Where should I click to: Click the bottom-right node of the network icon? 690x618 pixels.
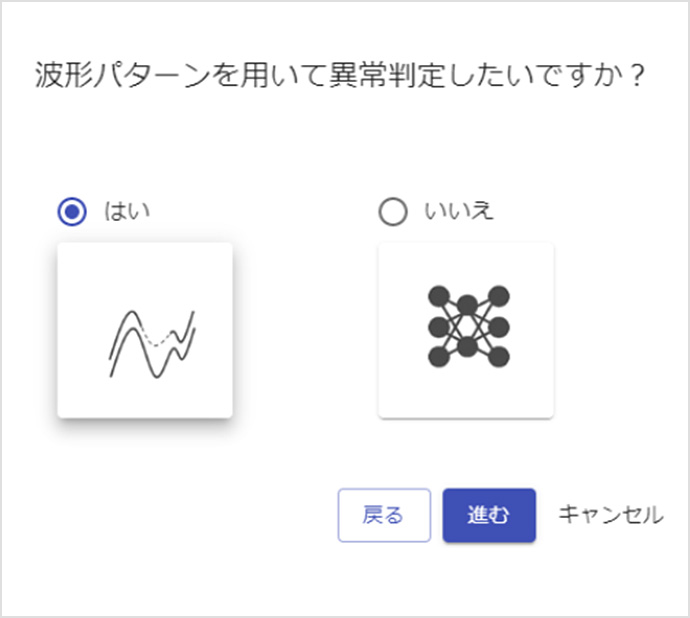pos(499,356)
